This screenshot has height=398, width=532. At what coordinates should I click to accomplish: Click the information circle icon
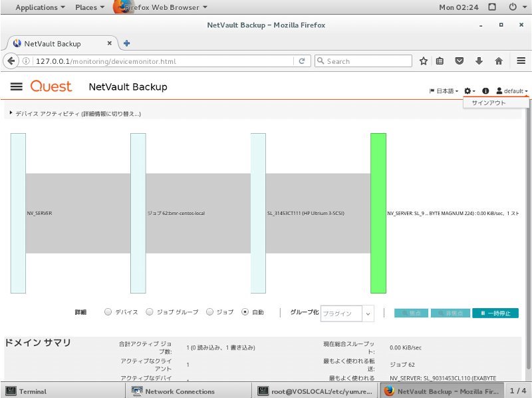pos(485,91)
